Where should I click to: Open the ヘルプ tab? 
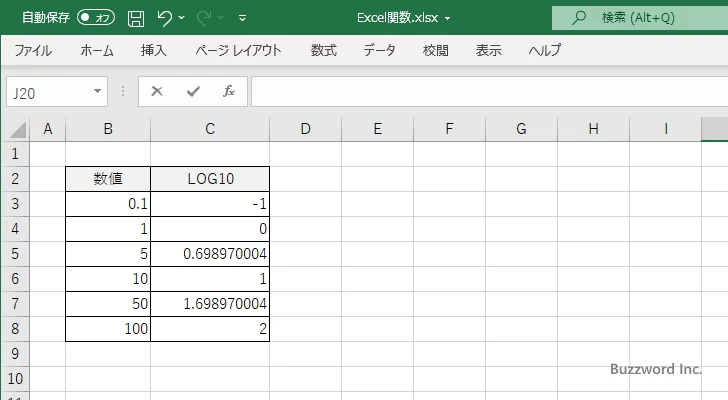(x=545, y=50)
